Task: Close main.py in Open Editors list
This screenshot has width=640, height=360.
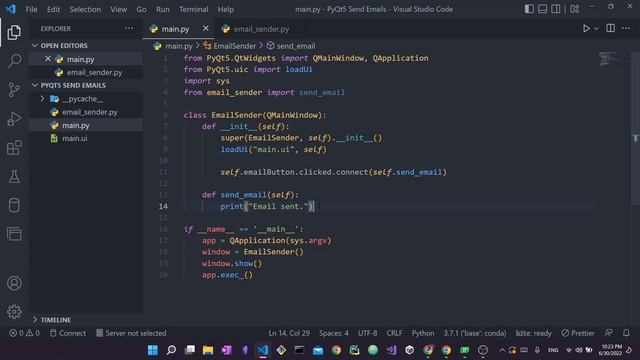Action: 48,59
